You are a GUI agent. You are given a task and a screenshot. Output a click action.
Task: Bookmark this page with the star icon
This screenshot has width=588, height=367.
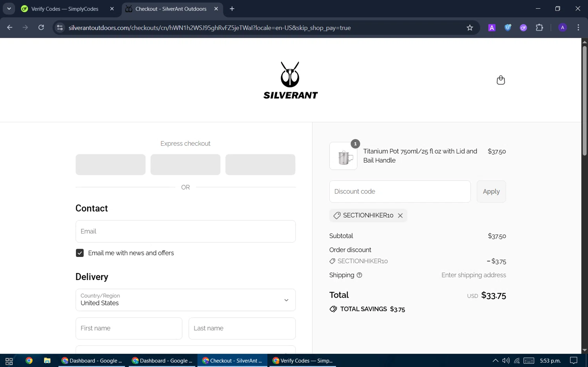[x=470, y=27]
